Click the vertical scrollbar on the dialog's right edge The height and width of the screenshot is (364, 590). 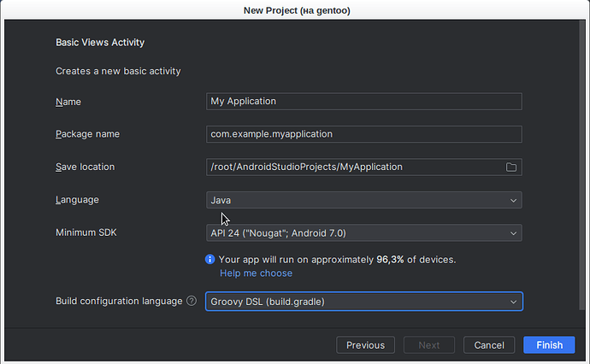[581, 166]
